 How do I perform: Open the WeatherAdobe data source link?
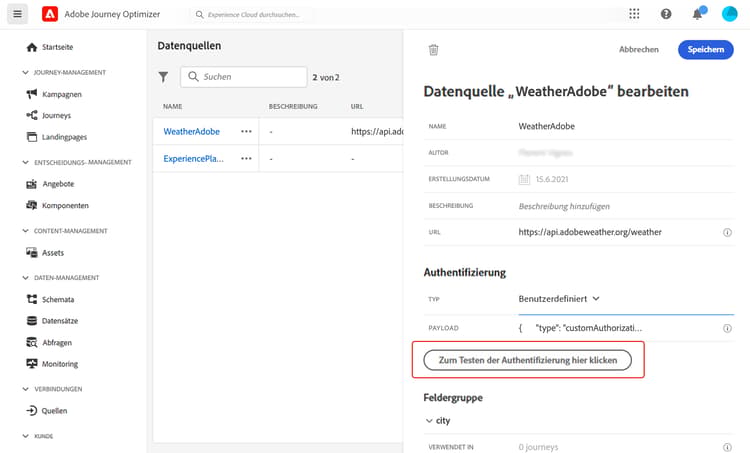tap(191, 132)
